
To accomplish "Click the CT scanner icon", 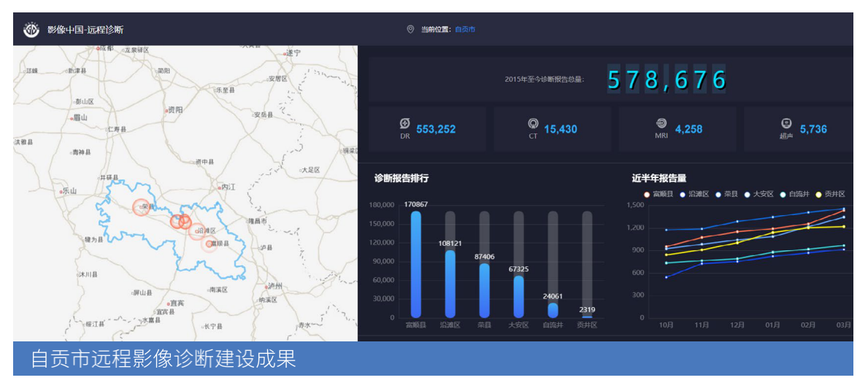I will (x=533, y=124).
